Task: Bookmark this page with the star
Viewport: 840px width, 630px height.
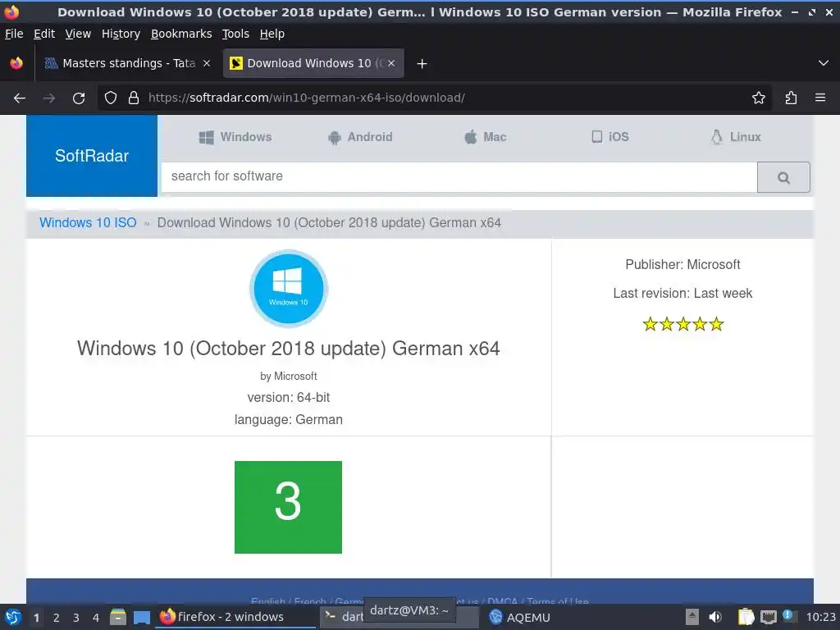Action: click(x=759, y=98)
